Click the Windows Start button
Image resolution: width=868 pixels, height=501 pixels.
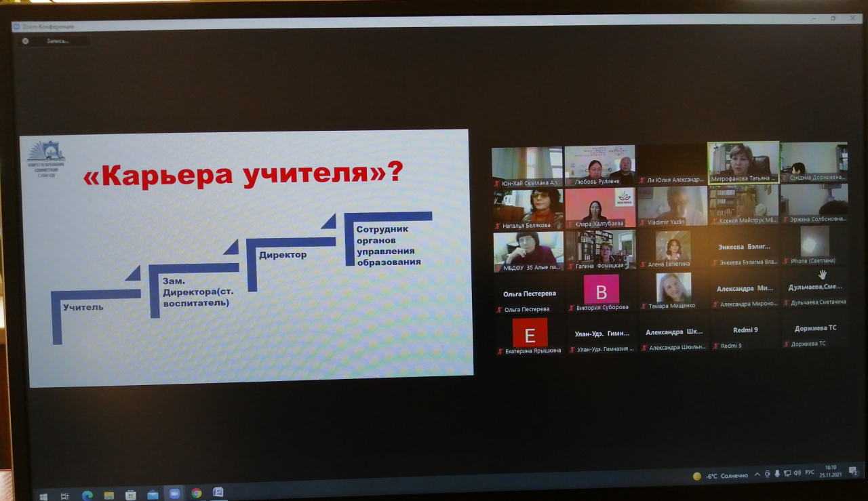coord(43,496)
